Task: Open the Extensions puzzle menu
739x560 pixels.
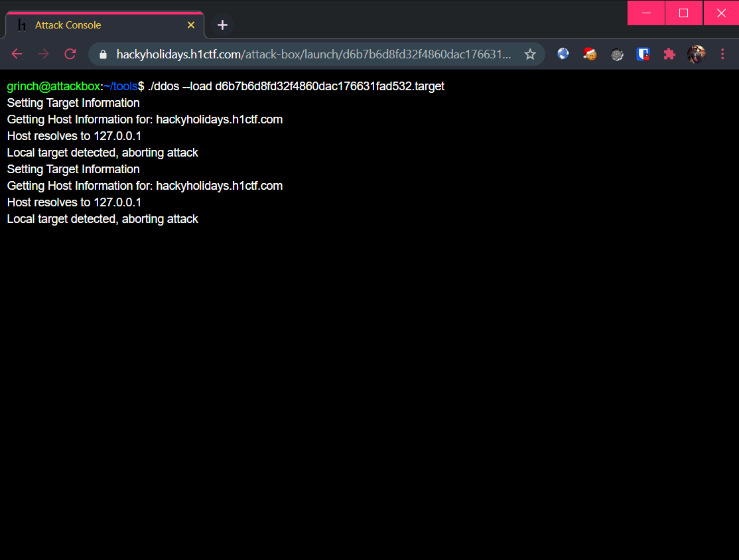Action: [669, 54]
